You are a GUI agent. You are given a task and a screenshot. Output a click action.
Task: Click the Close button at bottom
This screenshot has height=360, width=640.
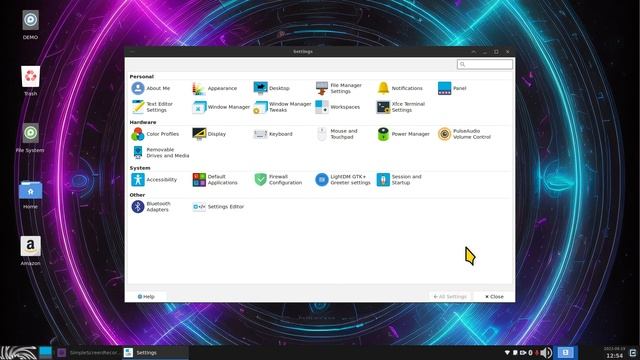[x=494, y=297]
